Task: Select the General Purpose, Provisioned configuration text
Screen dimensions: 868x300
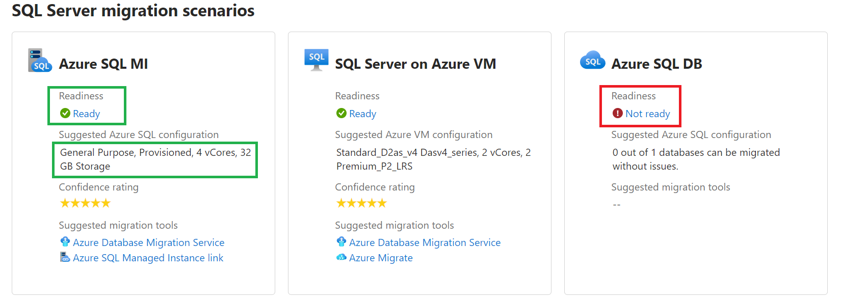Action: pyautogui.click(x=155, y=159)
